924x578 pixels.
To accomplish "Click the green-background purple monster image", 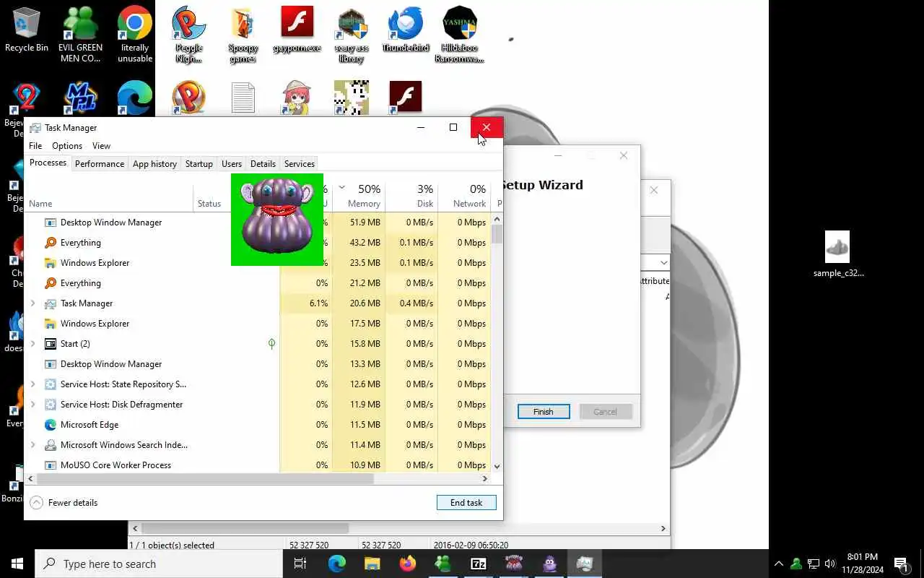I will click(277, 220).
